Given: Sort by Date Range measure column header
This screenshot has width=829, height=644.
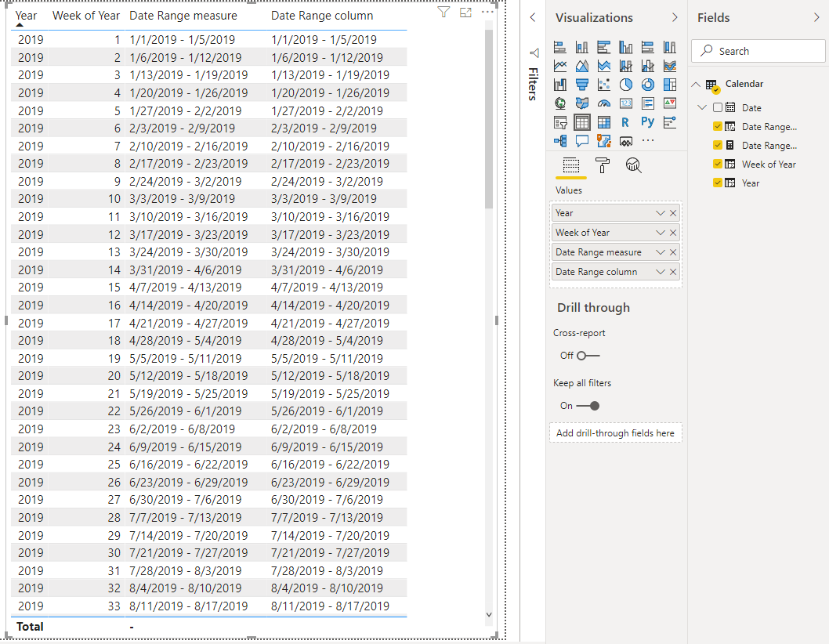Looking at the screenshot, I should coord(183,16).
